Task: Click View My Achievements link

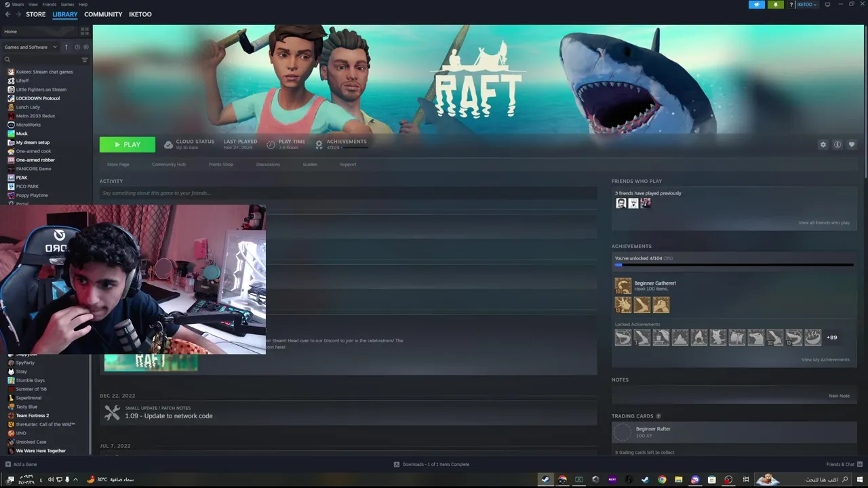Action: pyautogui.click(x=825, y=359)
